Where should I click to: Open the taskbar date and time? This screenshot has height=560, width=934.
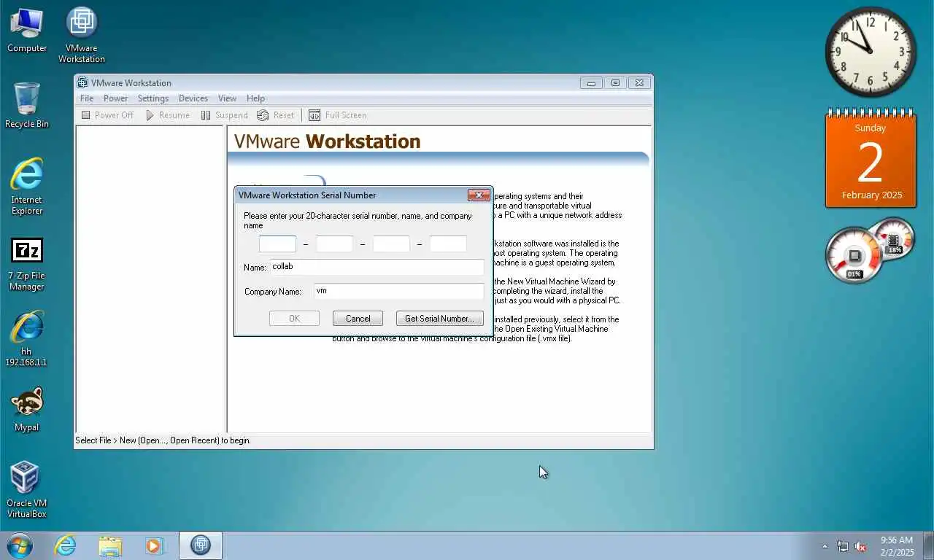(897, 546)
